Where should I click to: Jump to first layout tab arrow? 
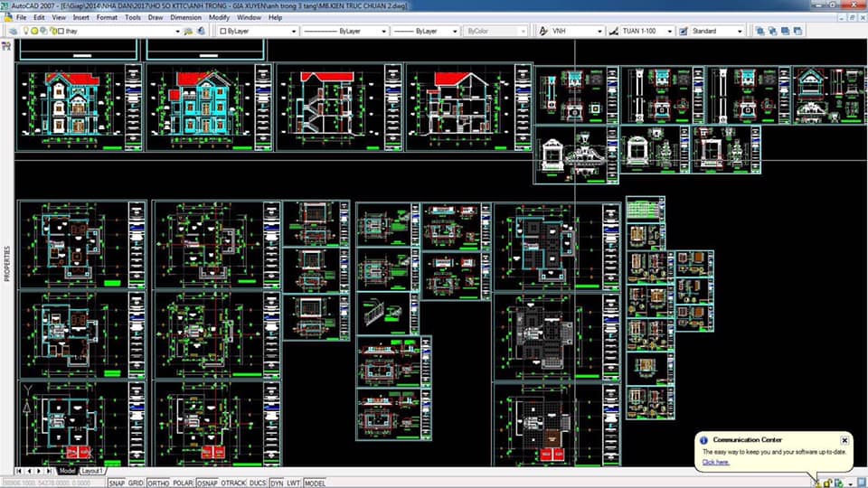pos(19,471)
